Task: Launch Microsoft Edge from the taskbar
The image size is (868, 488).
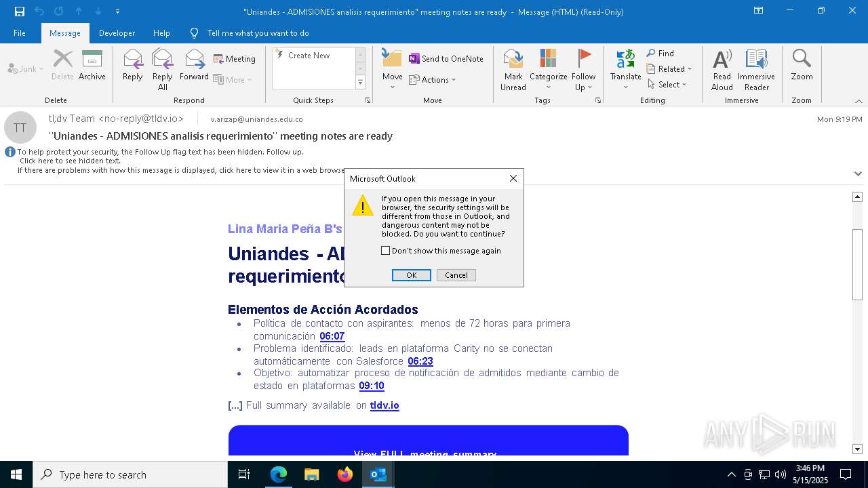Action: coord(279,474)
